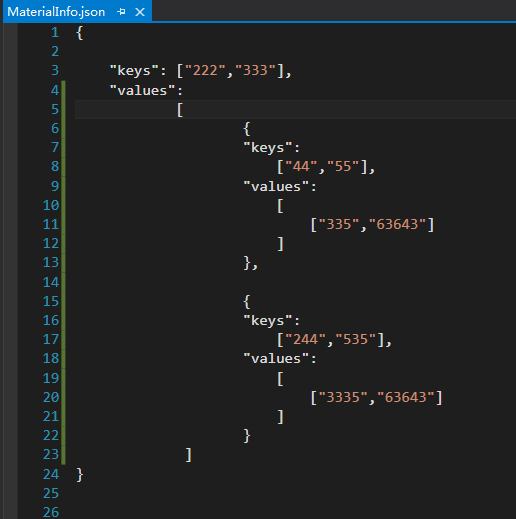Click opening brace on line 1
Viewport: 516px width, 519px height.
[x=80, y=33]
